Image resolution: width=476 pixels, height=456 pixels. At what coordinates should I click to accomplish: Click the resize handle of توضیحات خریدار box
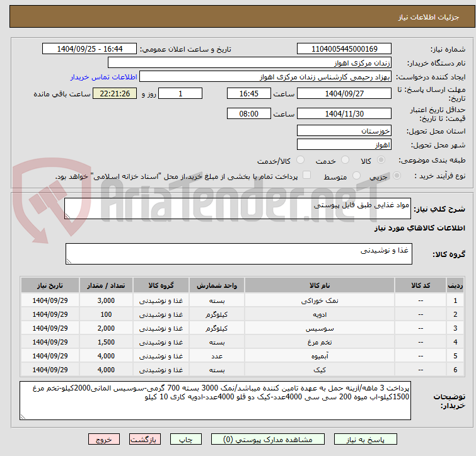click(x=23, y=417)
